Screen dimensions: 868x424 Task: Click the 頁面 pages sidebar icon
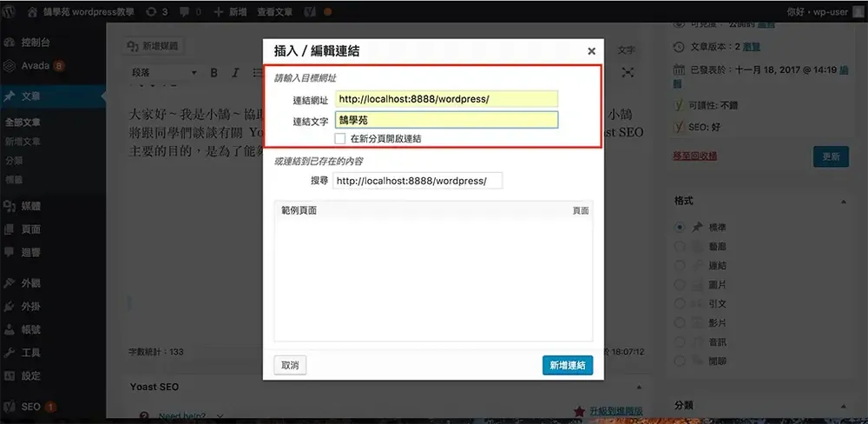pos(9,229)
